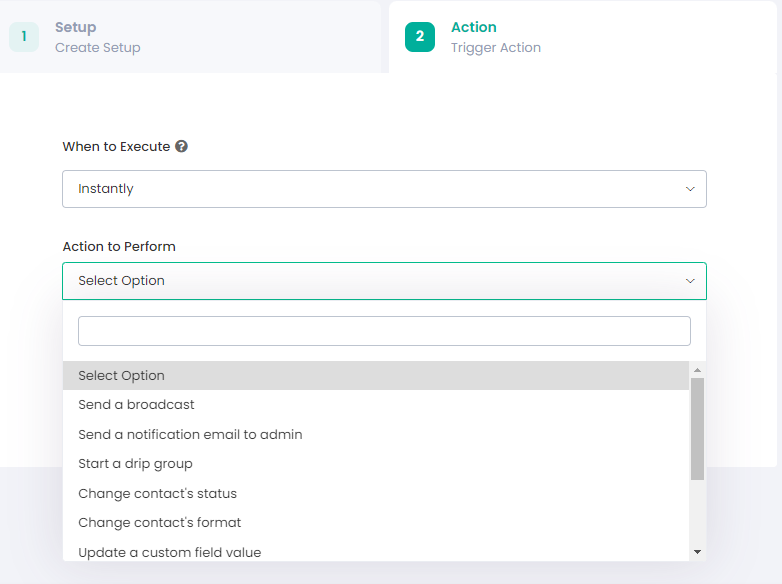The height and width of the screenshot is (584, 782).
Task: Click the step 2 Action number badge
Action: [420, 36]
